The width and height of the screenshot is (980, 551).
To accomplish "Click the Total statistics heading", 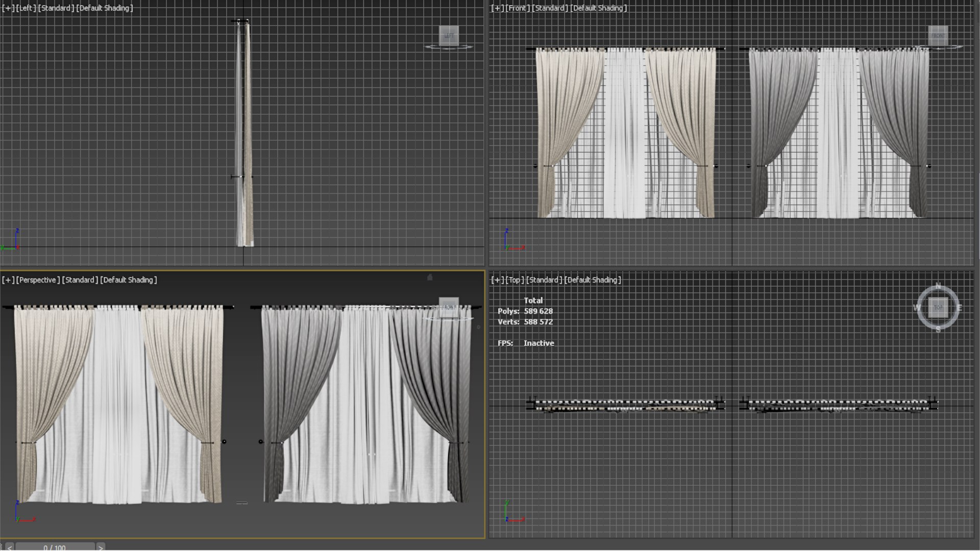I will click(533, 300).
